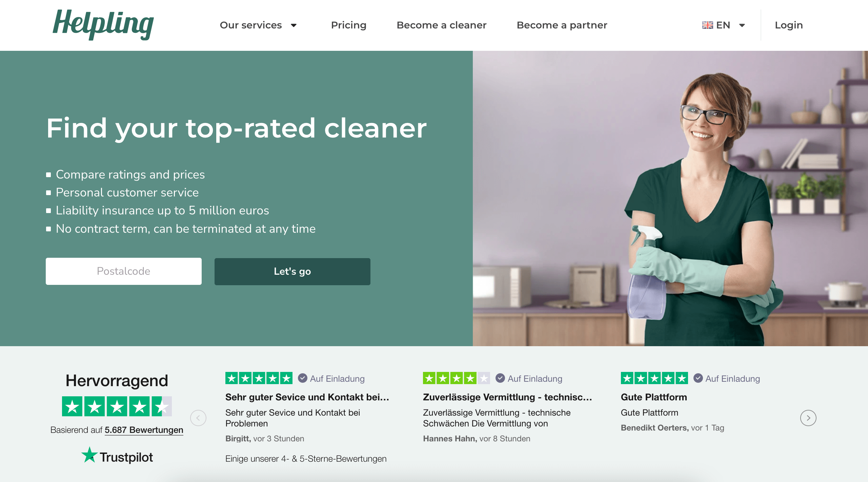Screen dimensions: 868x482
Task: Click the Trustpilot star rating icon
Action: pos(117,405)
